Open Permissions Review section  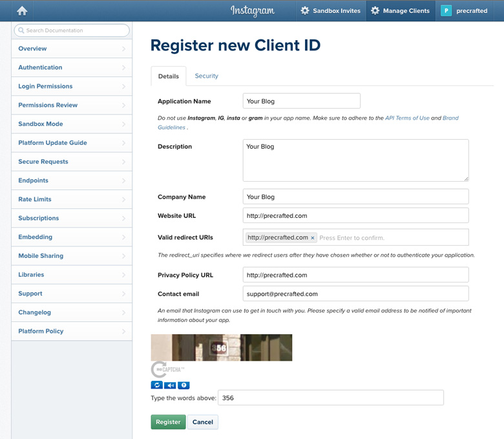pos(72,105)
